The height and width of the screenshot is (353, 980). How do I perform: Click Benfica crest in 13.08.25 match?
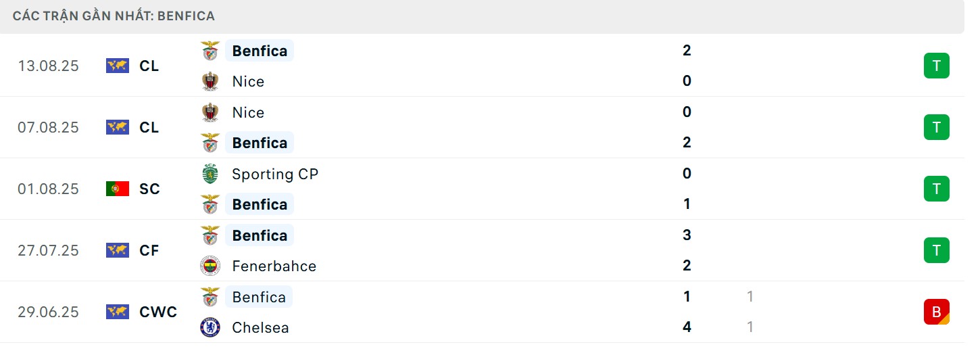(210, 51)
